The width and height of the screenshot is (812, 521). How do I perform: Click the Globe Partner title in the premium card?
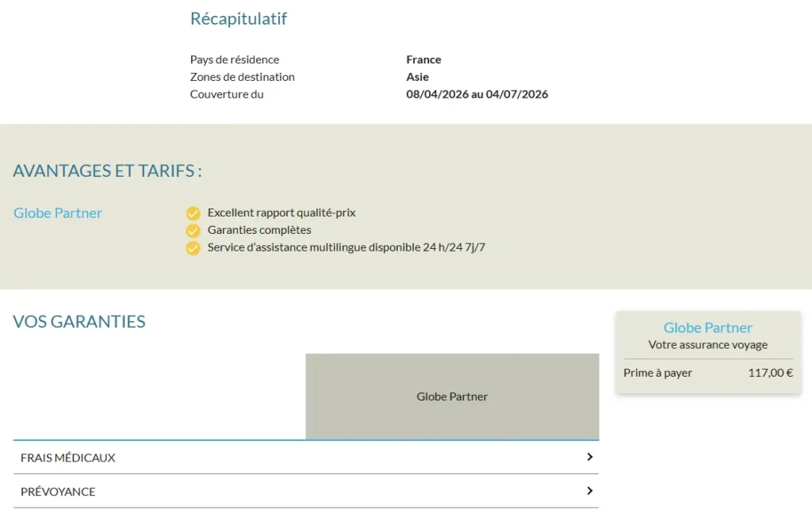707,328
